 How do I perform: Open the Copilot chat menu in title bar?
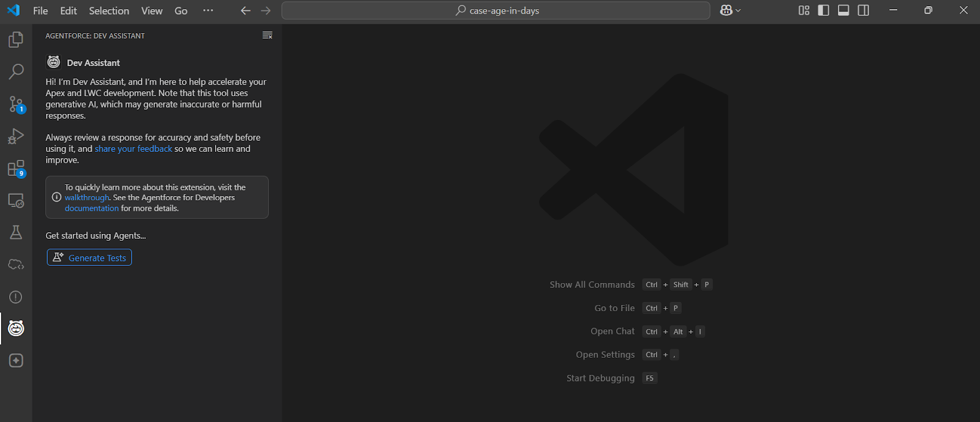[730, 10]
